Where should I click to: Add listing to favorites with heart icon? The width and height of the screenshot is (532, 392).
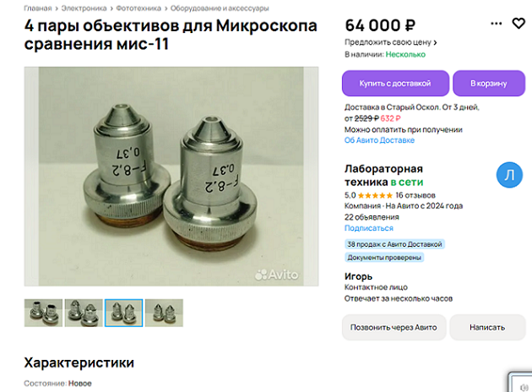pyautogui.click(x=518, y=24)
